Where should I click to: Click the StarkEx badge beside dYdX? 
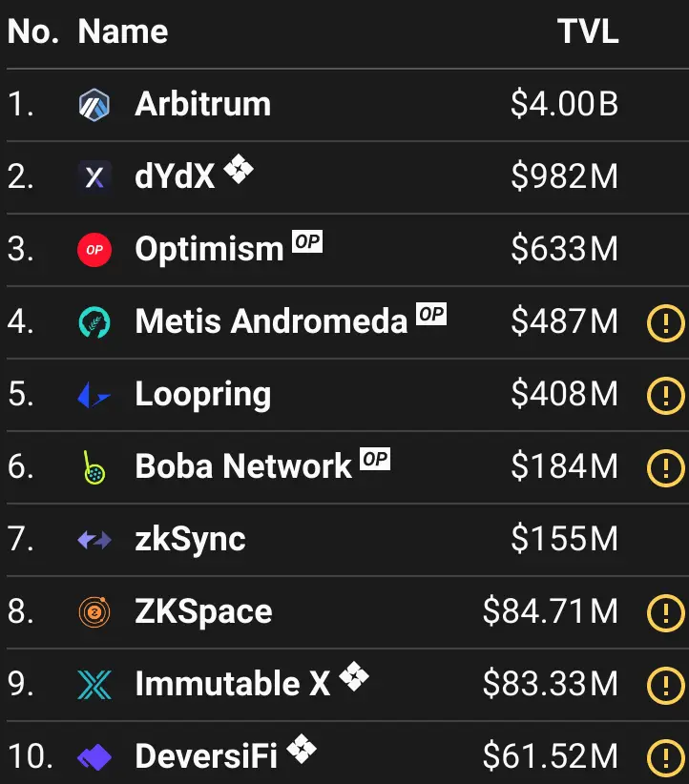point(239,170)
